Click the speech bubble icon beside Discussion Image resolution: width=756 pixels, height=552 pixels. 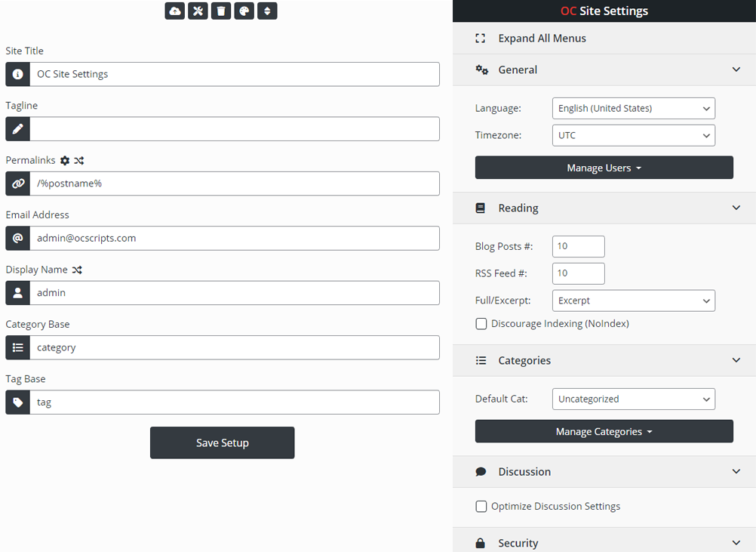coord(481,471)
